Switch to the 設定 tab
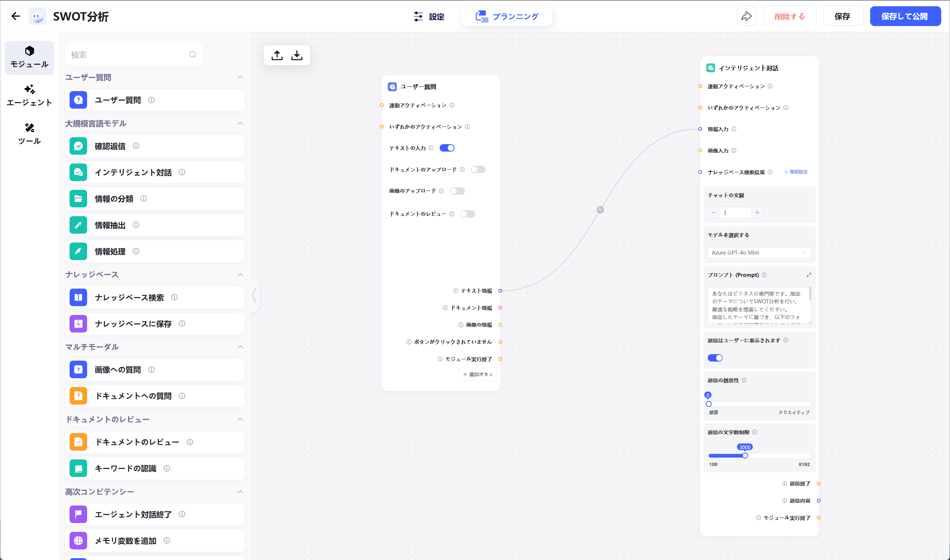Viewport: 950px width, 560px height. [429, 16]
